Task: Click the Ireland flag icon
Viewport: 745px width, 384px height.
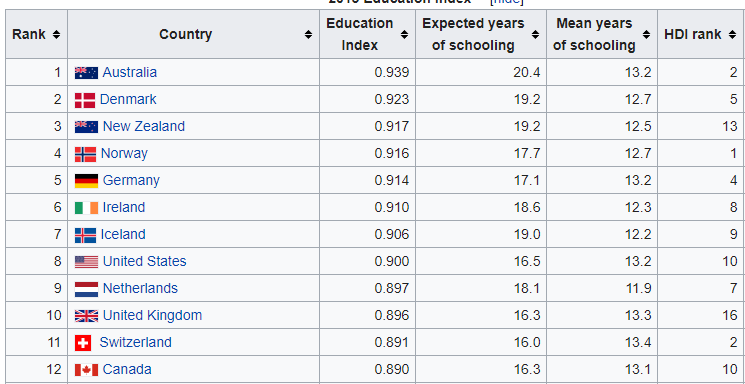Action: [86, 208]
